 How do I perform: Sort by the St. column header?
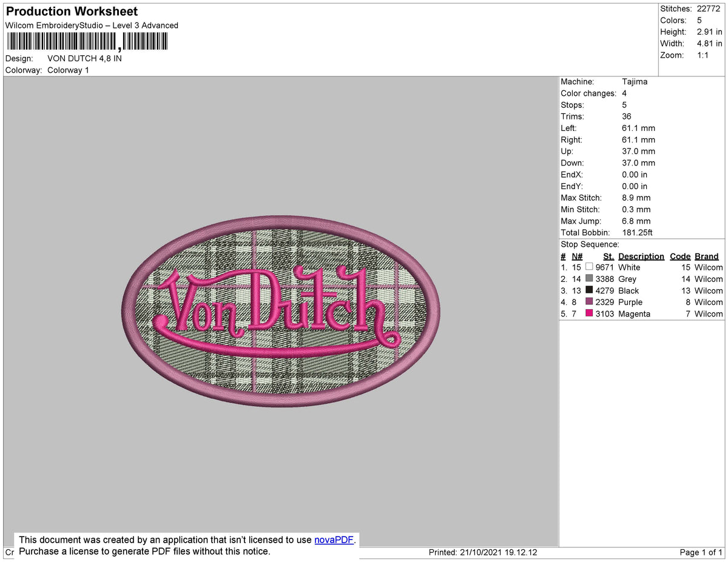(x=608, y=256)
